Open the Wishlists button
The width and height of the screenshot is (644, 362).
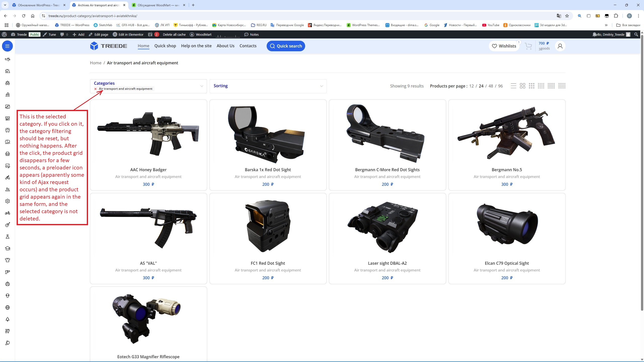point(504,46)
